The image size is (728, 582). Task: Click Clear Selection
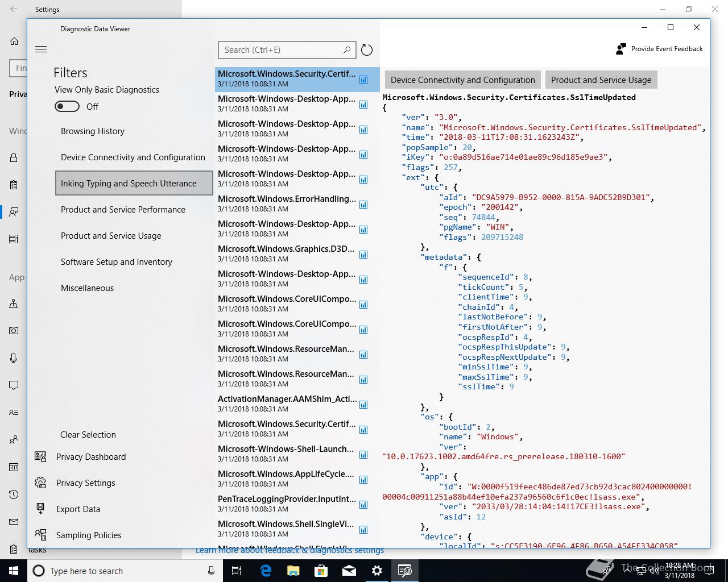[x=88, y=435]
